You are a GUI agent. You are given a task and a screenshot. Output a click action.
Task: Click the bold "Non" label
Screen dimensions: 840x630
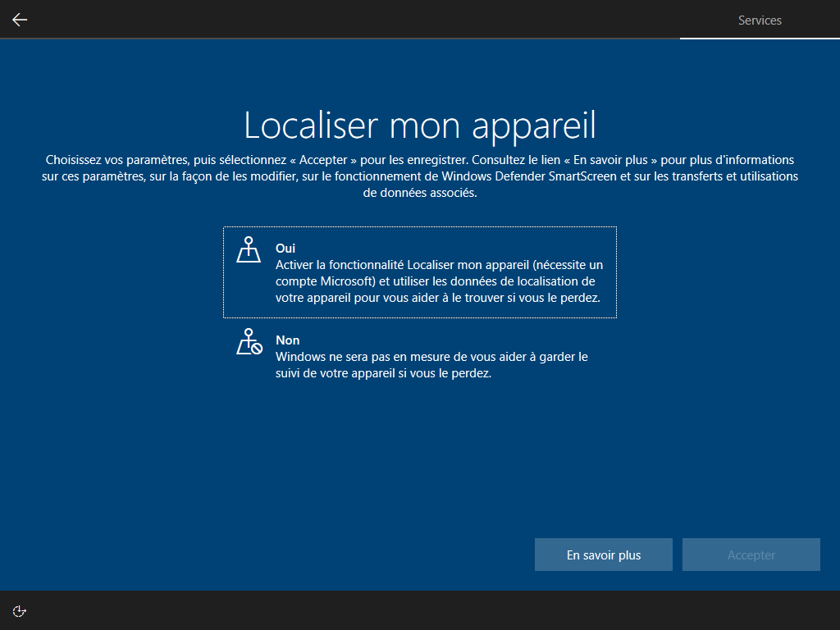[x=287, y=340]
